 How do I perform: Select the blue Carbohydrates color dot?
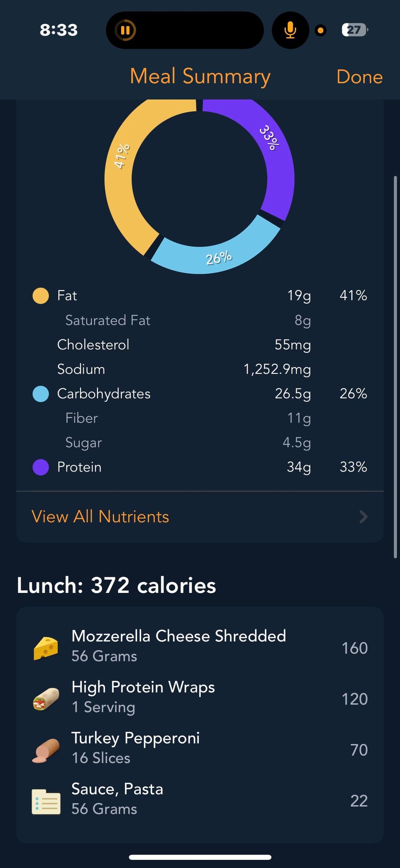41,394
